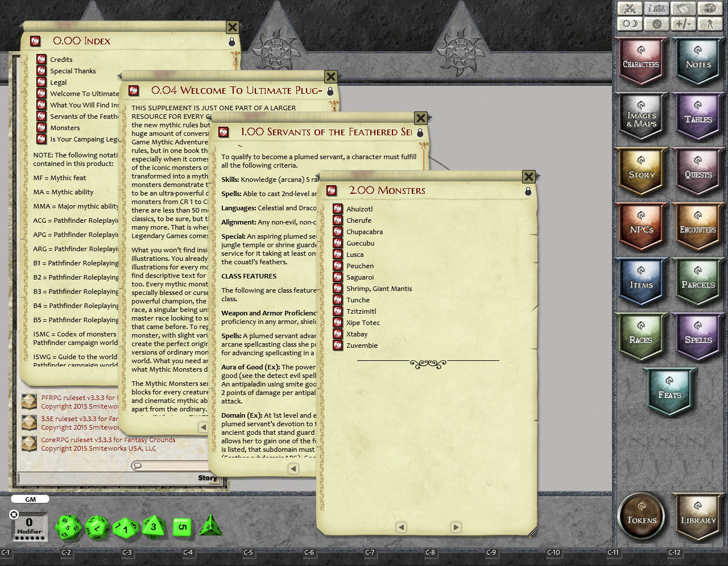Image resolution: width=728 pixels, height=566 pixels.
Task: Open the Party Sheet icon
Action: (656, 9)
